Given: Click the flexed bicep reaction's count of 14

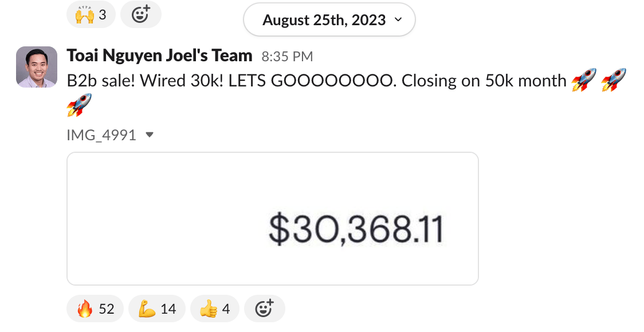Looking at the screenshot, I should [168, 309].
